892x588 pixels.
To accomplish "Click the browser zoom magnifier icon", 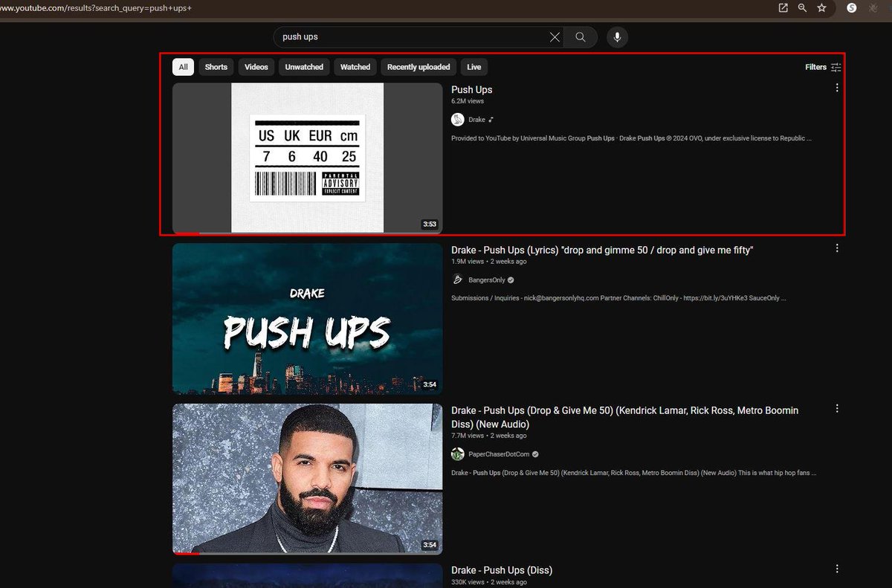I will click(x=802, y=7).
